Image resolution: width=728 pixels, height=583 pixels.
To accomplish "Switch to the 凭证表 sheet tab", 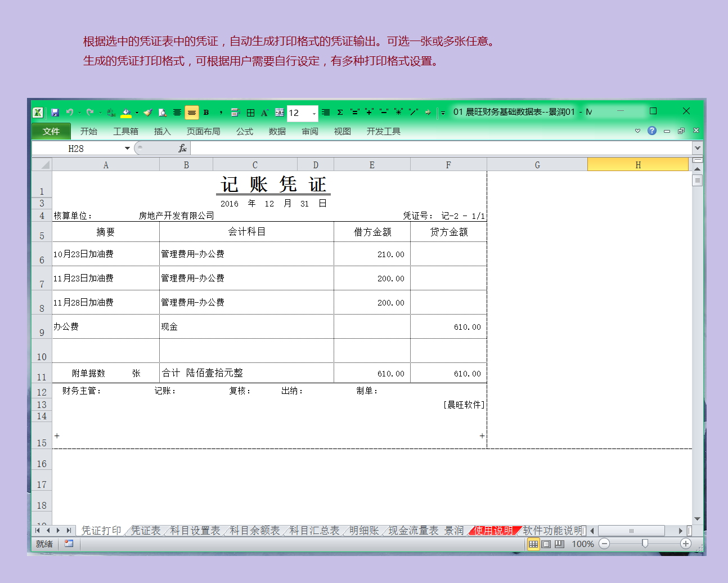I will [146, 530].
